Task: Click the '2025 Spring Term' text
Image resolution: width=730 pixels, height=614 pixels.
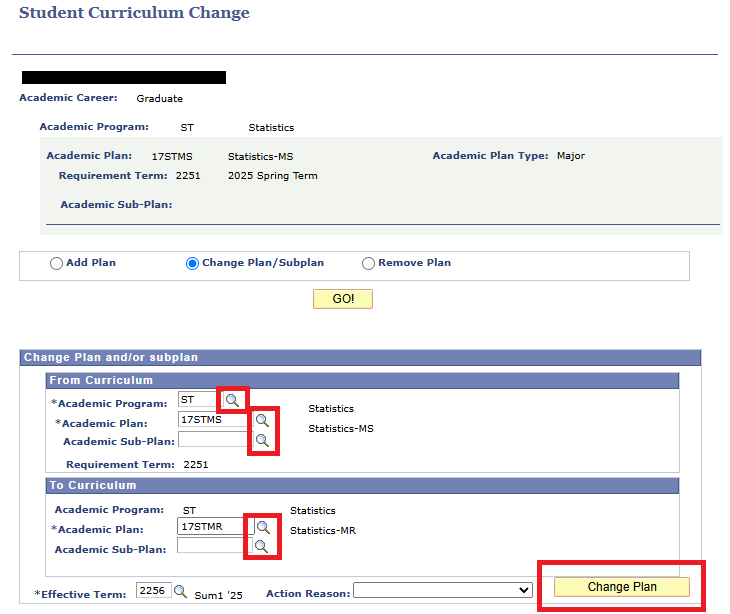Action: click(x=273, y=176)
